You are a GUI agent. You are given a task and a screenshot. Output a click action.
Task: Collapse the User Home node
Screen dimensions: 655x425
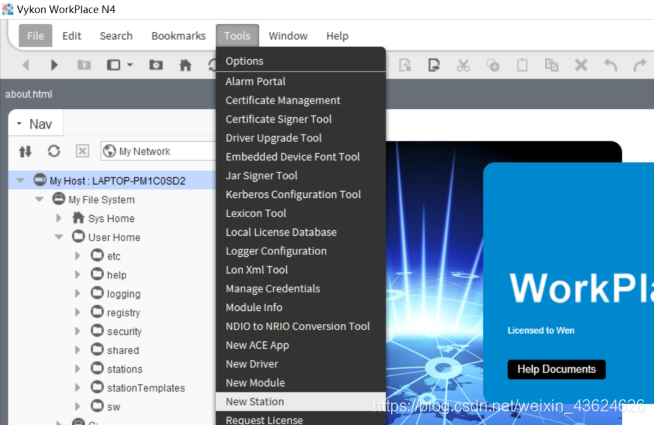pos(59,237)
